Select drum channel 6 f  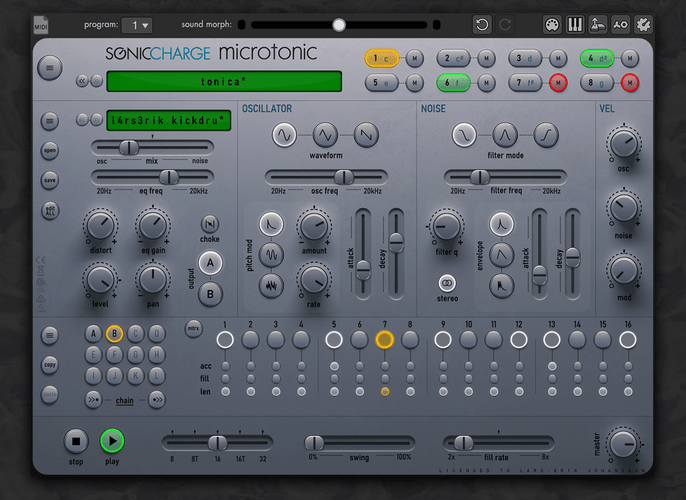453,82
